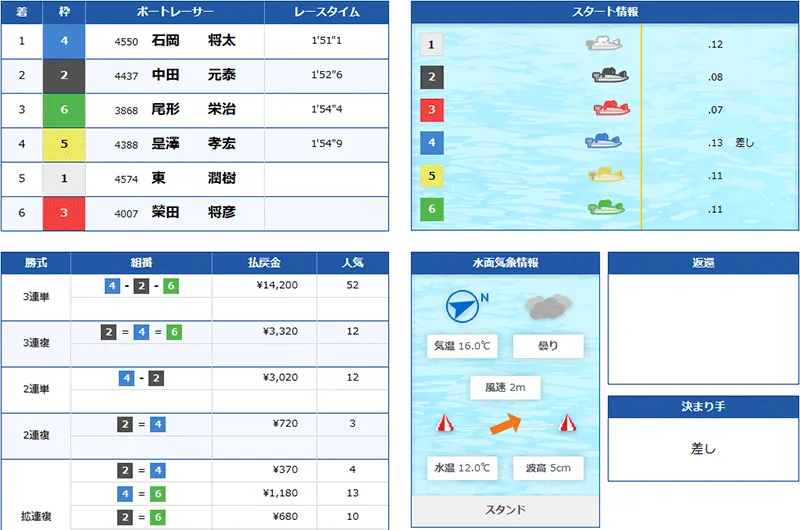Click the orange wind arrow icon
Image resolution: width=800 pixels, height=530 pixels.
(506, 424)
